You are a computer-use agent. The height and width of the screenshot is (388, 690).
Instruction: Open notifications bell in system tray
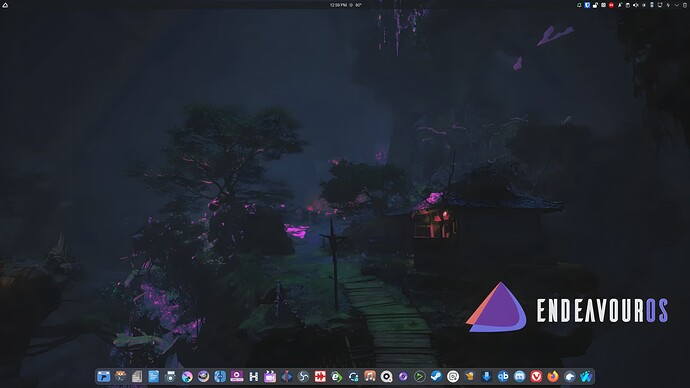coord(579,5)
